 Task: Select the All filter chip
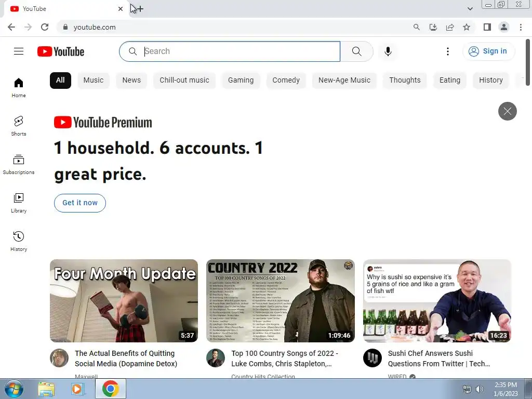tap(60, 81)
